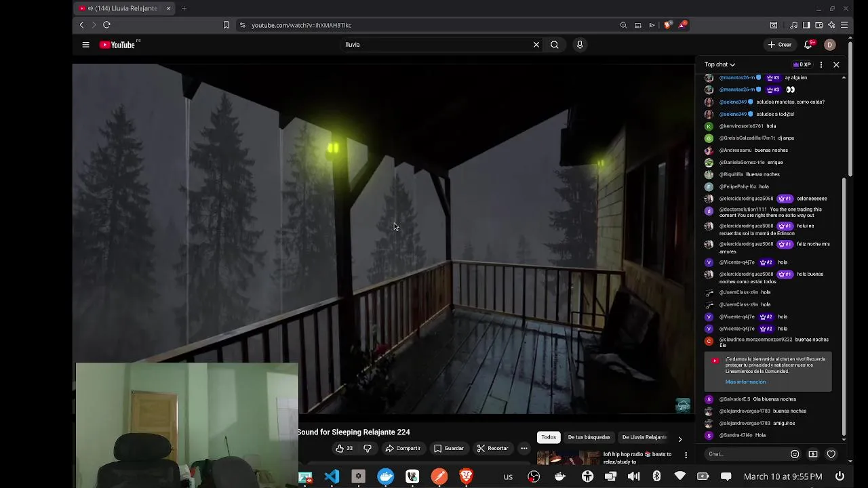868x488 pixels.
Task: Open live chat options menu
Action: (x=821, y=64)
